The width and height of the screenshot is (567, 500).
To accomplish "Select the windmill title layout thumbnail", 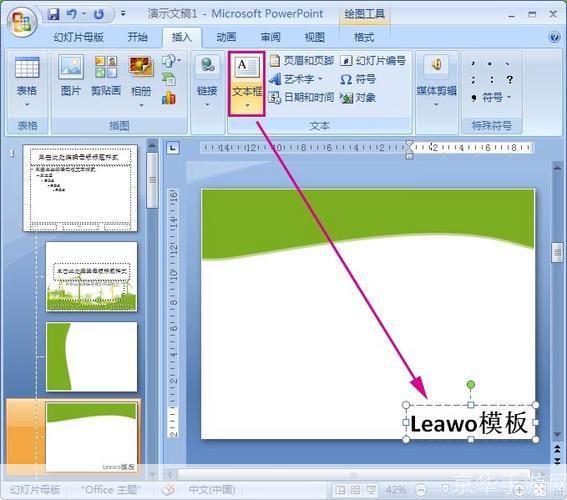I will click(x=91, y=277).
